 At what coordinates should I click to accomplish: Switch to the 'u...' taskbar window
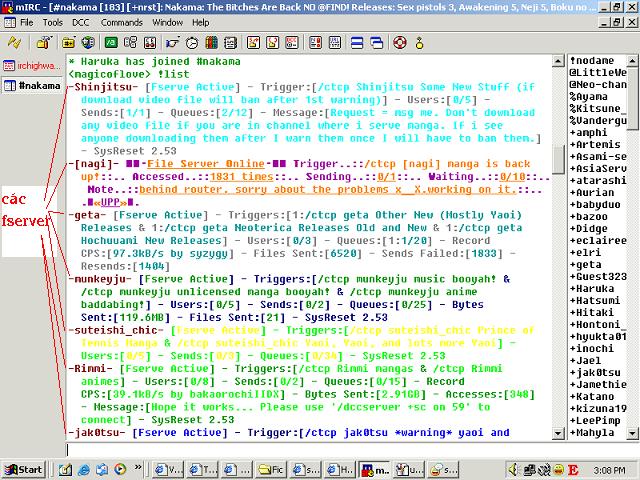pyautogui.click(x=409, y=470)
